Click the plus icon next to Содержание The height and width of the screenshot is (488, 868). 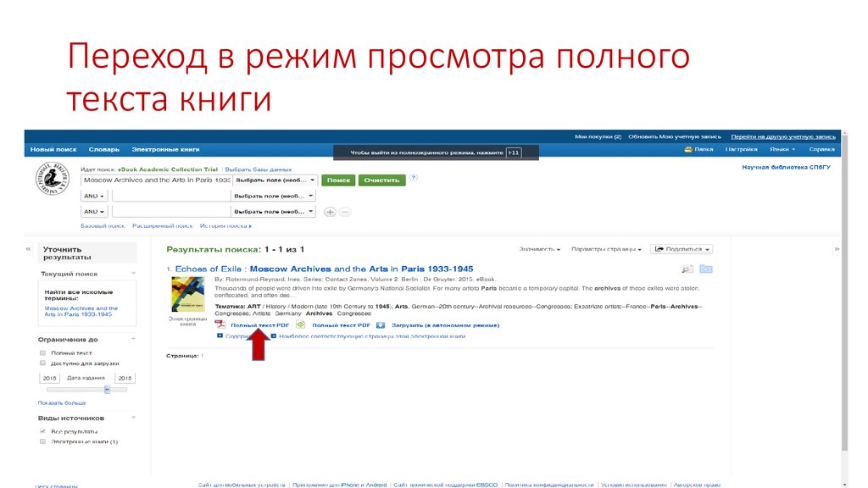tap(220, 335)
